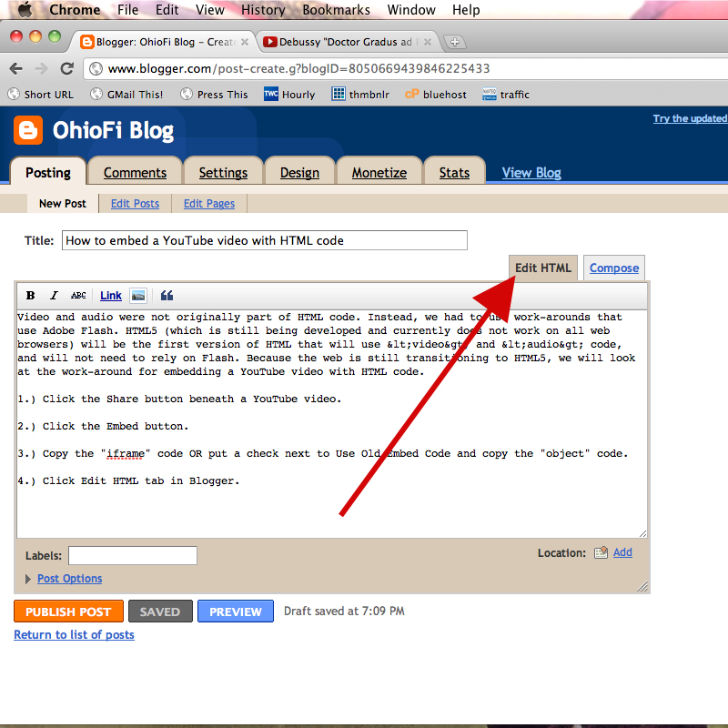Open the Design tab

pyautogui.click(x=299, y=173)
